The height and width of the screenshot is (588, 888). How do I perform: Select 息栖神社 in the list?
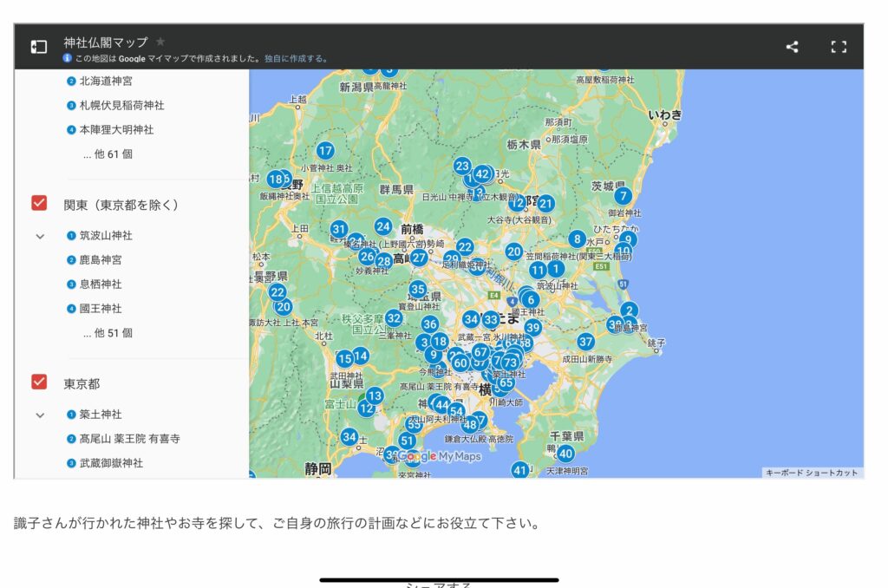(101, 284)
